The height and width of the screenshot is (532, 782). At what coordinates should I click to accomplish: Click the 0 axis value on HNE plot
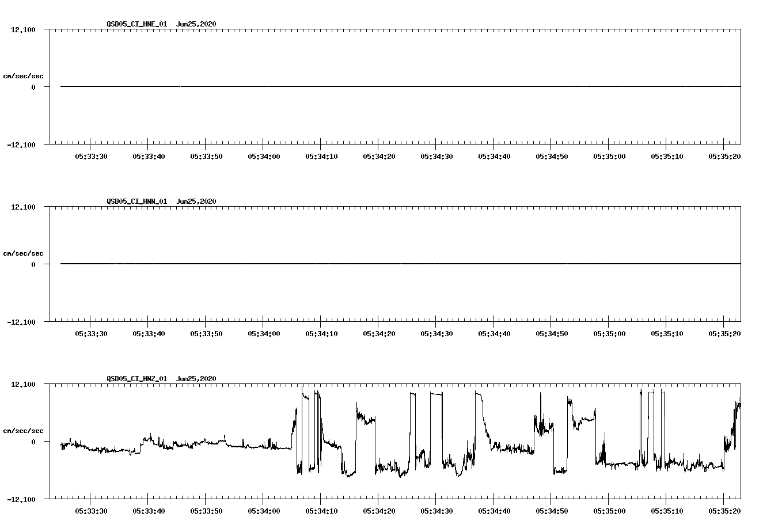pos(33,87)
